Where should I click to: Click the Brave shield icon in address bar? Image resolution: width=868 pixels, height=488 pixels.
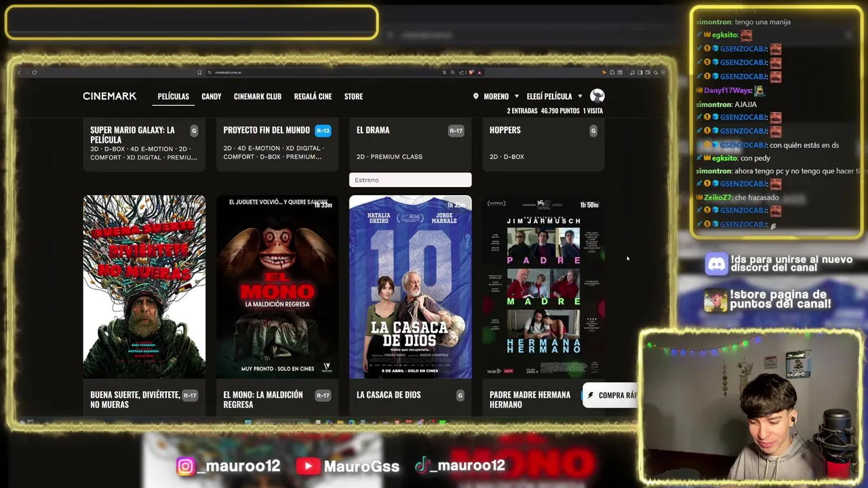click(x=471, y=73)
